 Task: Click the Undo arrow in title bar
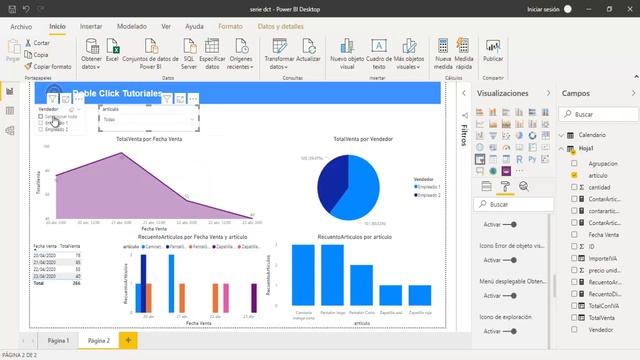[x=26, y=9]
